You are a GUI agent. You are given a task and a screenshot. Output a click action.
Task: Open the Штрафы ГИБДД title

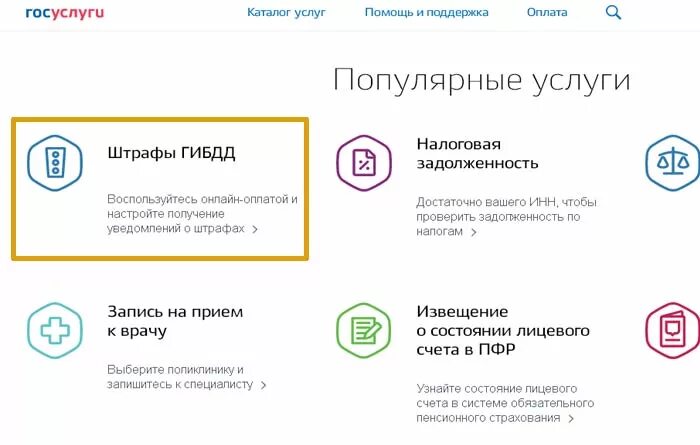pyautogui.click(x=171, y=153)
